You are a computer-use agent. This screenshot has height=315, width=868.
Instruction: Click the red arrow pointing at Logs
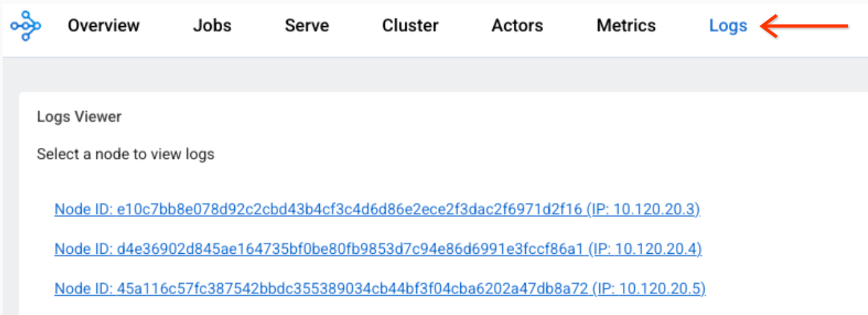(x=805, y=27)
